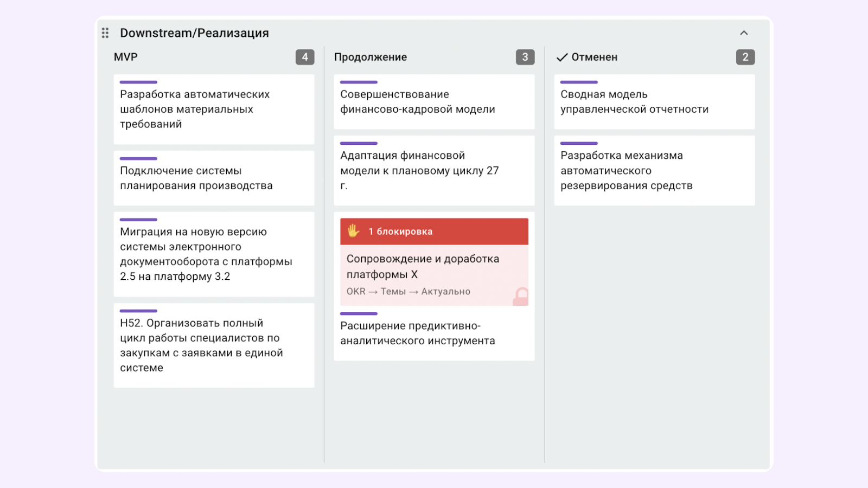Click the MVP column count badge 4

pos(305,57)
